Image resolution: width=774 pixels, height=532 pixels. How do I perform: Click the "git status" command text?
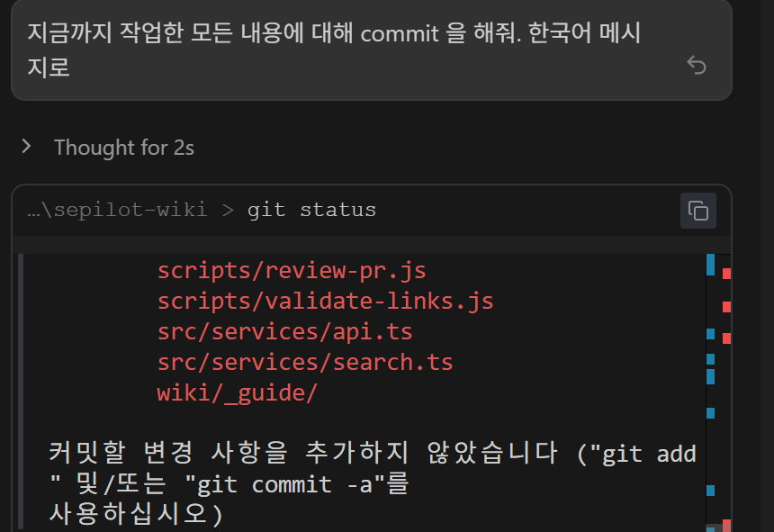coord(311,210)
